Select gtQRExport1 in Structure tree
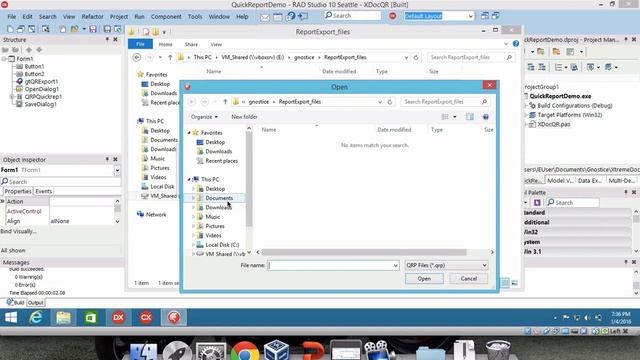The height and width of the screenshot is (360, 640). (41, 81)
